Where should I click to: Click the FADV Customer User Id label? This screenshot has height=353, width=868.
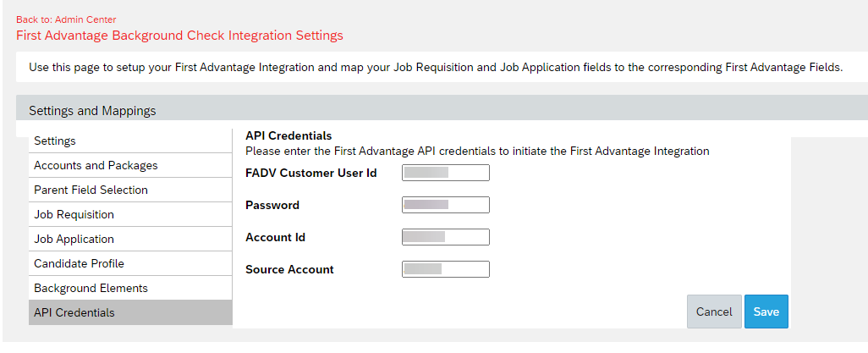pyautogui.click(x=311, y=173)
